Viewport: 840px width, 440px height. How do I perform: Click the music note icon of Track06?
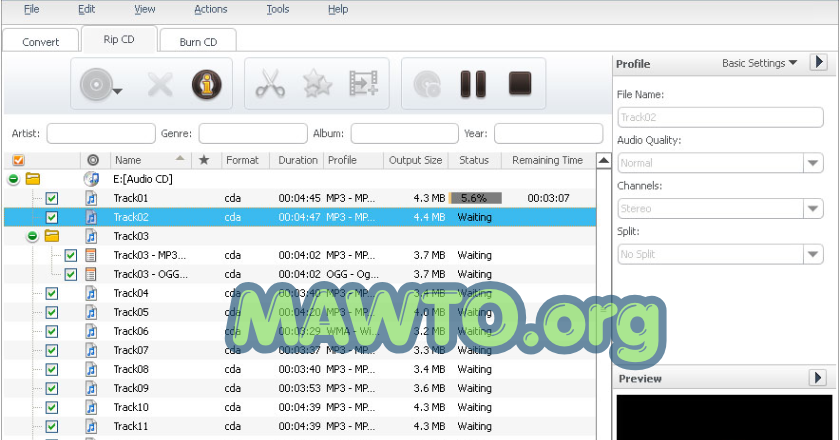pyautogui.click(x=92, y=331)
